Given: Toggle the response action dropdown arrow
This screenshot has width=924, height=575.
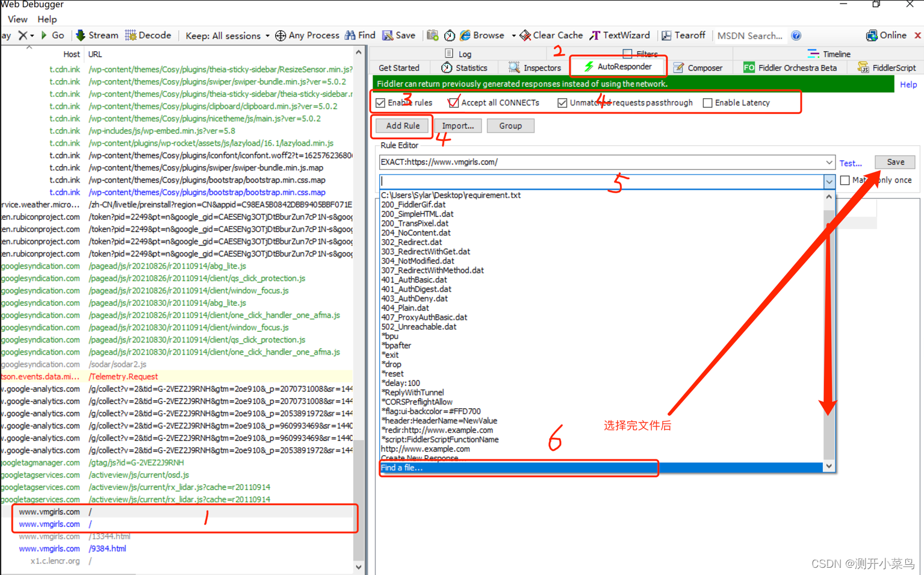Looking at the screenshot, I should [829, 181].
